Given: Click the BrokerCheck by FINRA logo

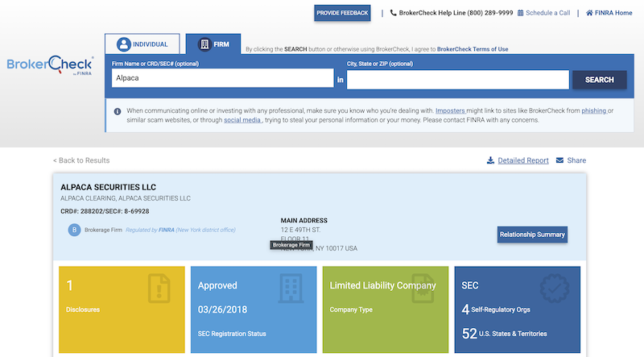Looking at the screenshot, I should [50, 65].
